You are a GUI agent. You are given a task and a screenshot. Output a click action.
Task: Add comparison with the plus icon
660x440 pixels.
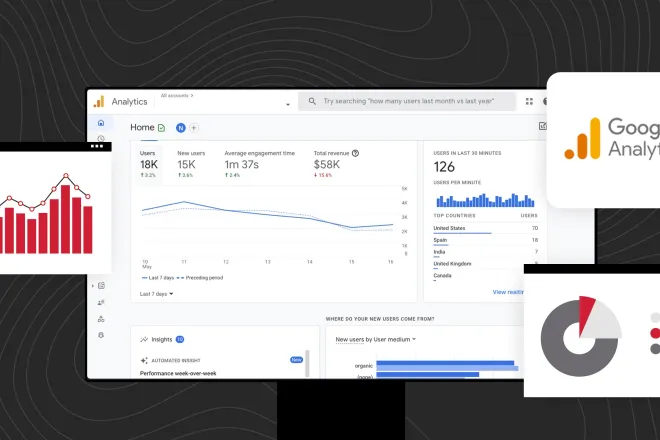click(194, 128)
